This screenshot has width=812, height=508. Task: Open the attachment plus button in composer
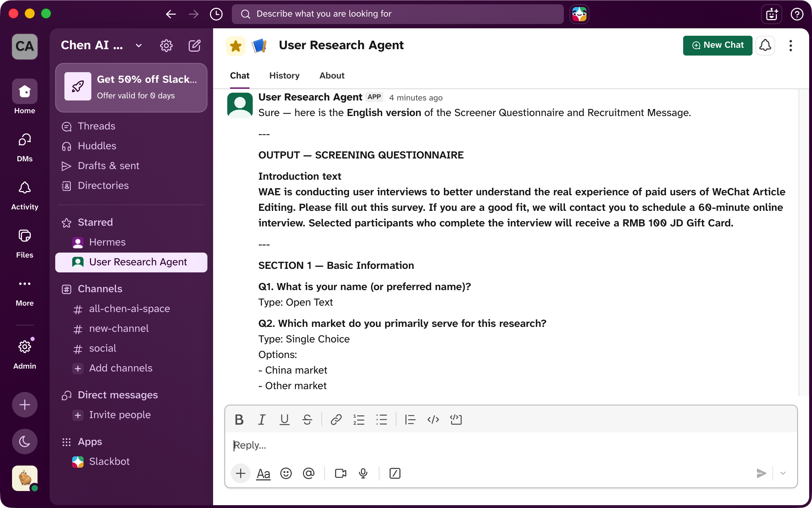[241, 473]
